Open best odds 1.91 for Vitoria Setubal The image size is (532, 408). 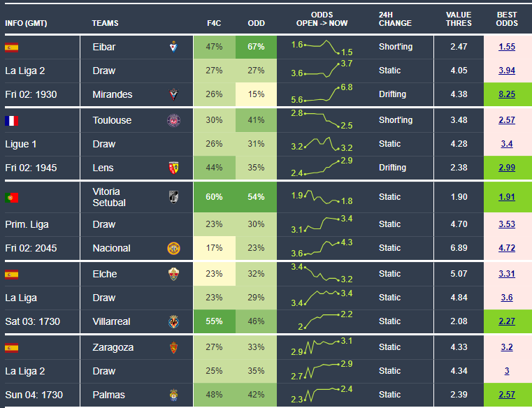coord(507,197)
